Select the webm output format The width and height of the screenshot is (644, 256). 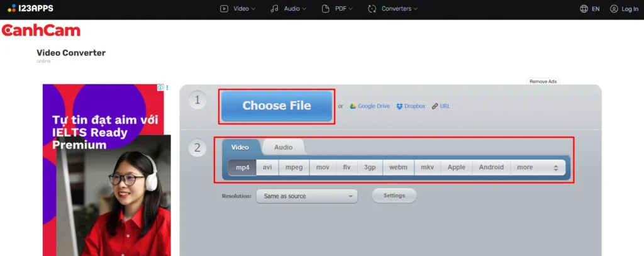(398, 167)
